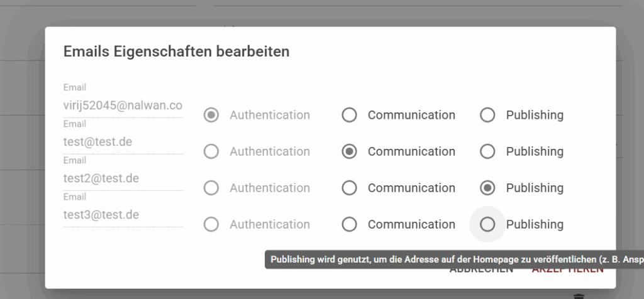Click the trash icon below the dialog

pyautogui.click(x=579, y=296)
